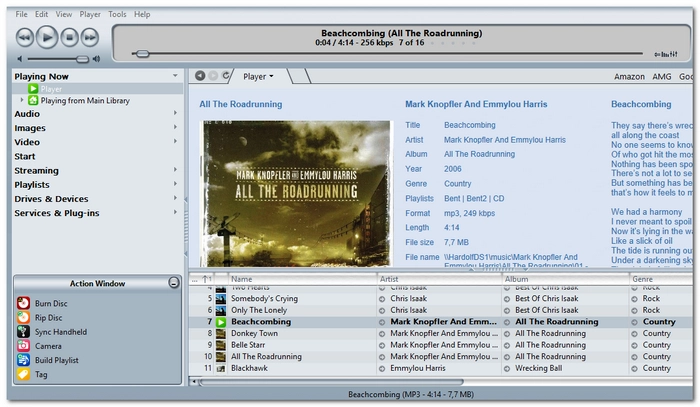Mute audio using the speaker icon
The width and height of the screenshot is (700, 407).
[19, 59]
